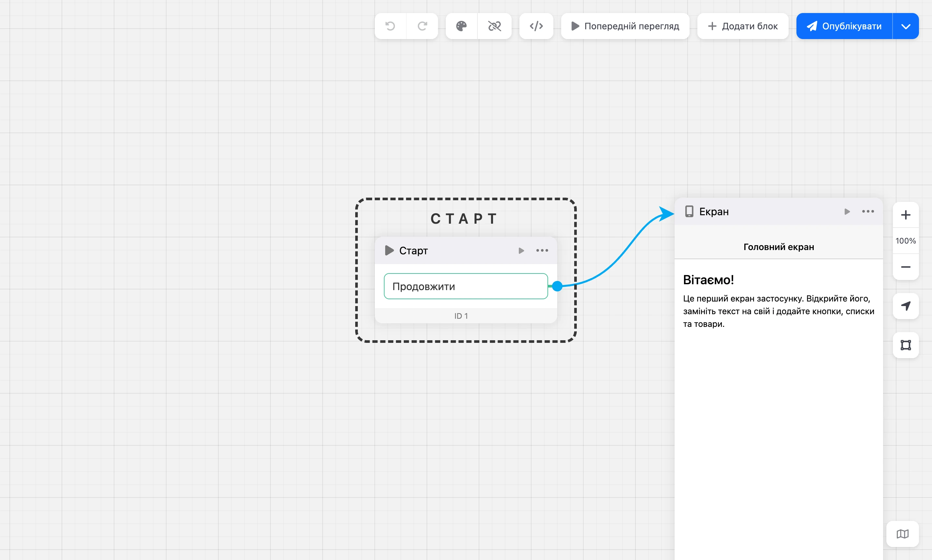Image resolution: width=932 pixels, height=560 pixels.
Task: Click the navigate-to-start arrow icon
Action: pos(906,306)
